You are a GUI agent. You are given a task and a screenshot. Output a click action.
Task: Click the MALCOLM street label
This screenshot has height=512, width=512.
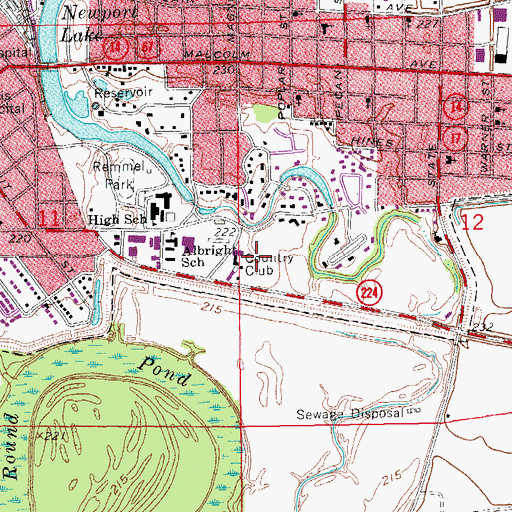[x=217, y=54]
